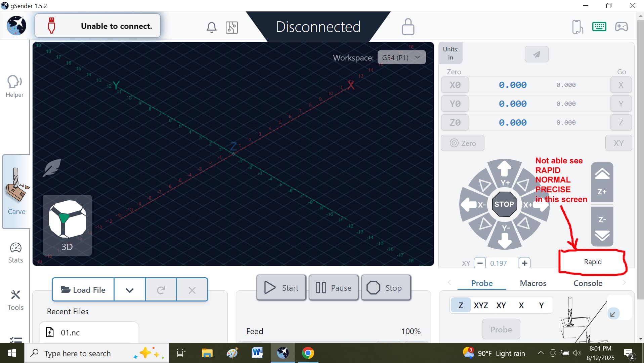Image resolution: width=644 pixels, height=363 pixels.
Task: Select the Z probe axis option
Action: (x=461, y=305)
